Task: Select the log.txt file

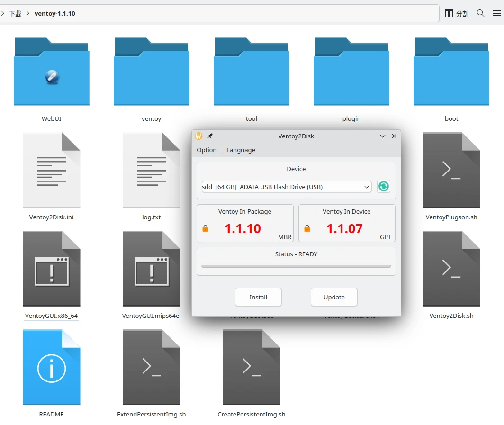Action: tap(151, 170)
